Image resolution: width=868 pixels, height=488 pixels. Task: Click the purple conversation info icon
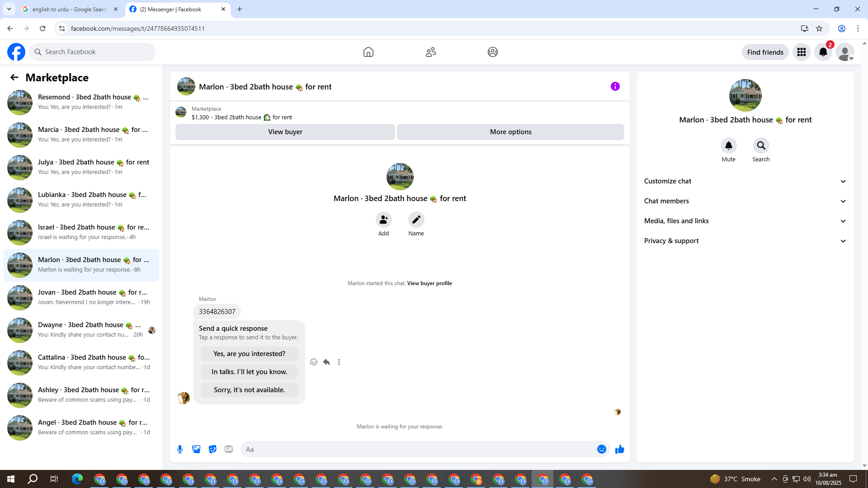pos(615,86)
